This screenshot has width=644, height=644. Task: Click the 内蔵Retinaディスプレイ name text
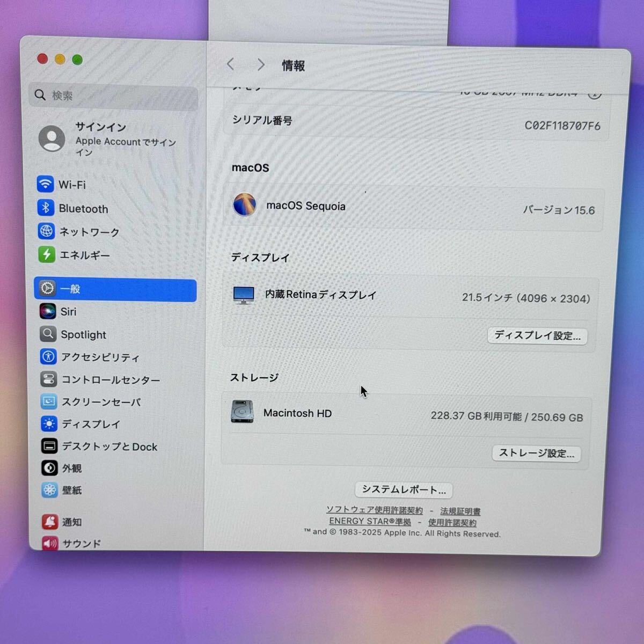pyautogui.click(x=321, y=295)
